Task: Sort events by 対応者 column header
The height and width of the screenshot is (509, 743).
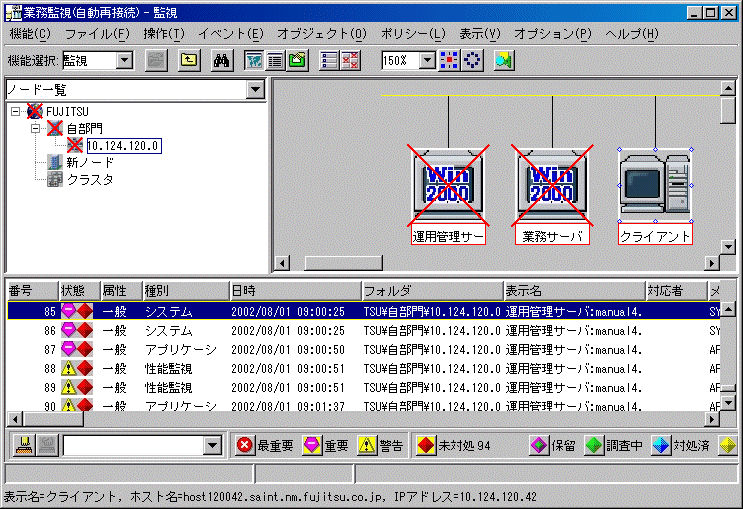Action: [676, 291]
